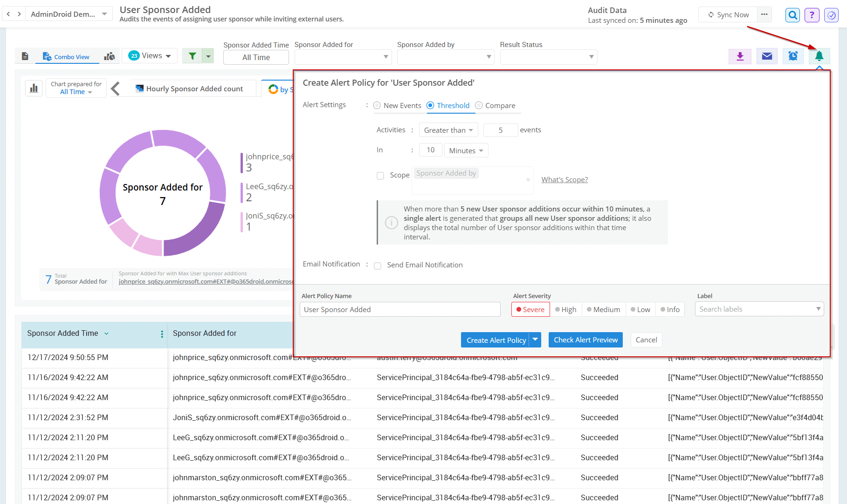
Task: Switch to chart-only view icon
Action: 110,56
